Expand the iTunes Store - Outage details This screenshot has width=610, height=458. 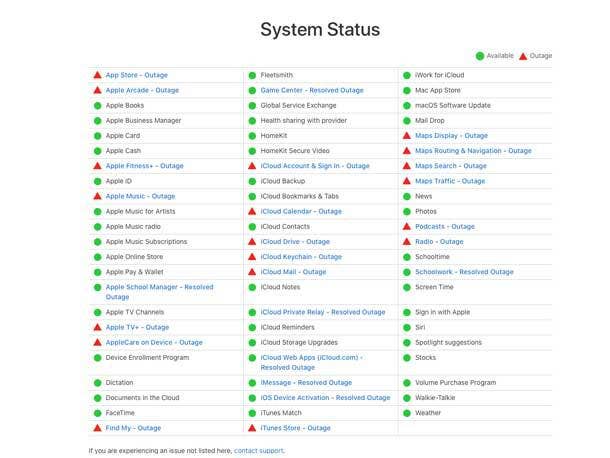coord(295,428)
